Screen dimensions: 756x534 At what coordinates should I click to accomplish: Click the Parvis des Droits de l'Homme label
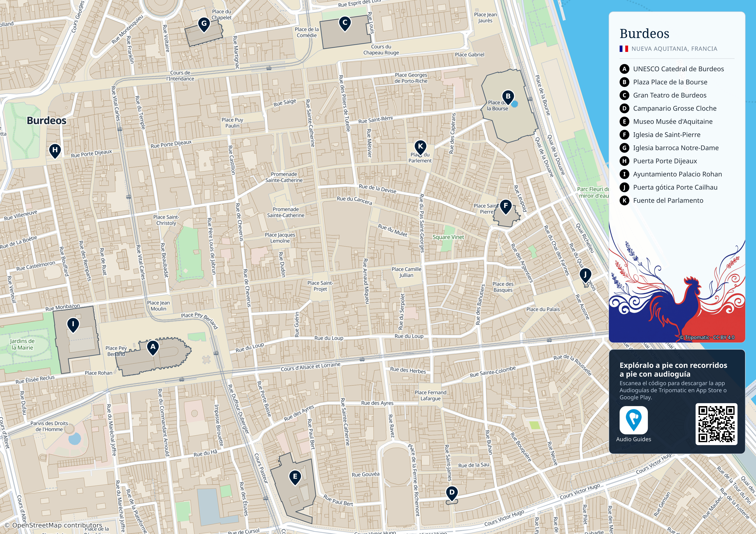[x=49, y=426]
